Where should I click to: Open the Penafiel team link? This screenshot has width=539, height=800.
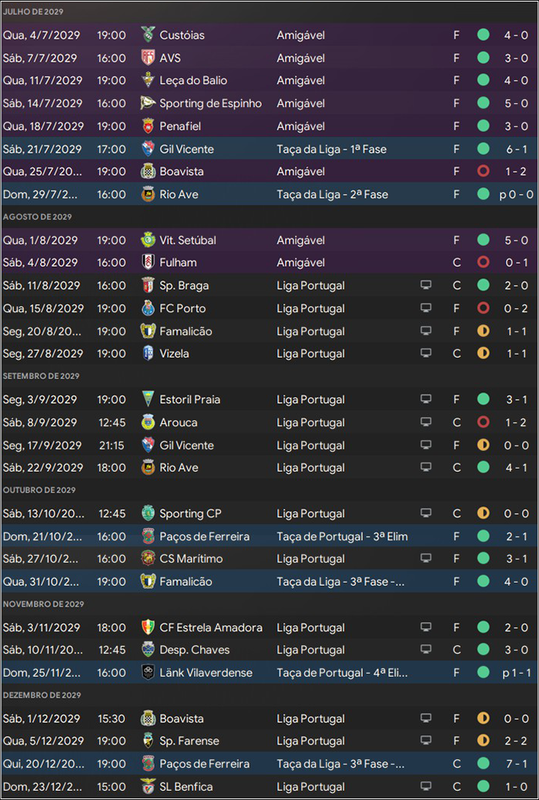point(180,126)
